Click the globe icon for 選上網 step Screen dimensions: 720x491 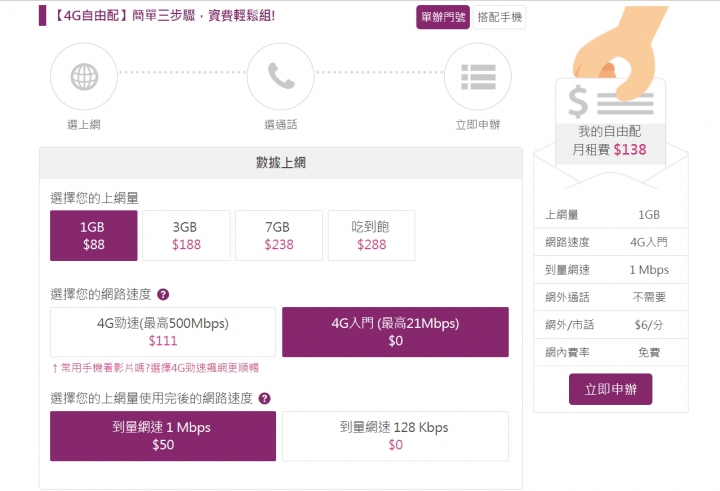coord(84,75)
